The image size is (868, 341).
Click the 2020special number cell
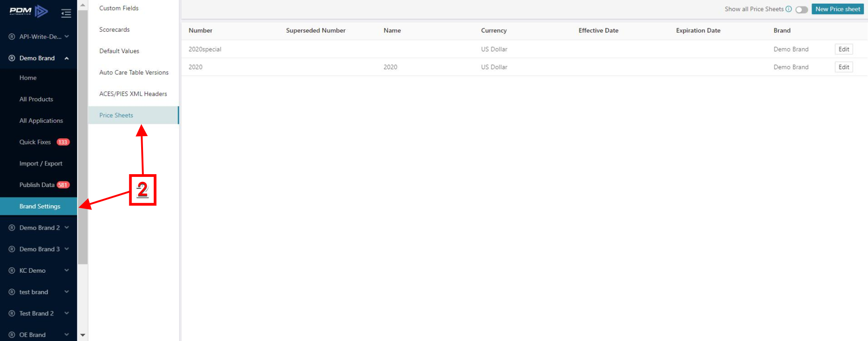[205, 49]
